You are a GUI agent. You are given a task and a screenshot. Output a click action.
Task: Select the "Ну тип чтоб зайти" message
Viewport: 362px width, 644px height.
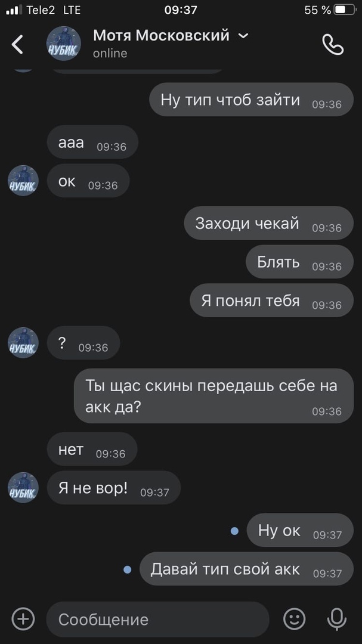click(x=251, y=100)
